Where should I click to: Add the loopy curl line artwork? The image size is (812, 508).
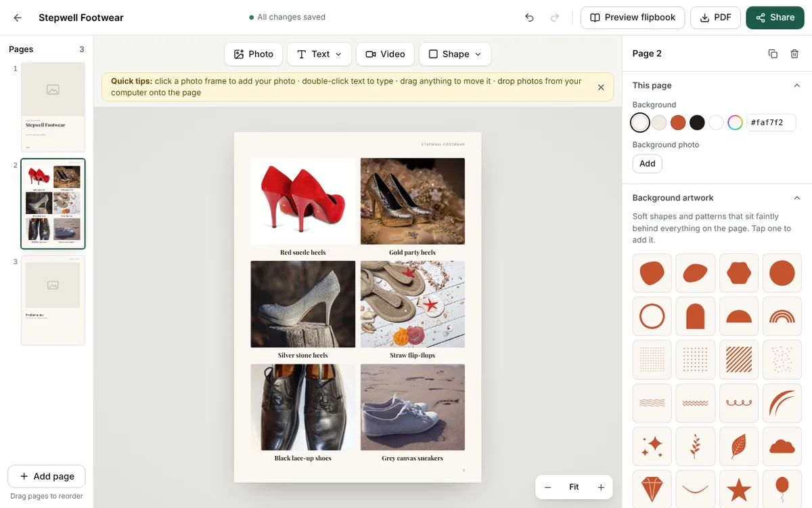click(739, 403)
